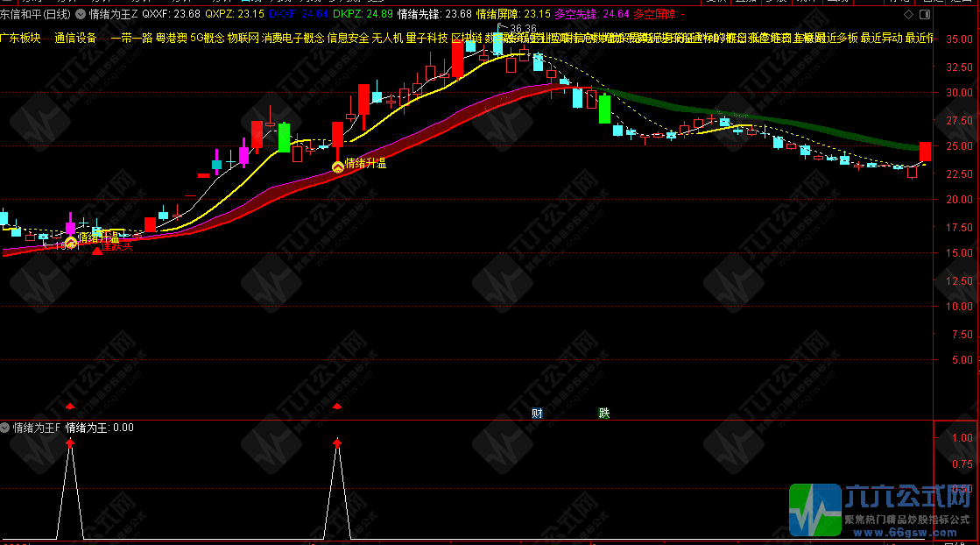Click the 无人机 concept label

387,38
